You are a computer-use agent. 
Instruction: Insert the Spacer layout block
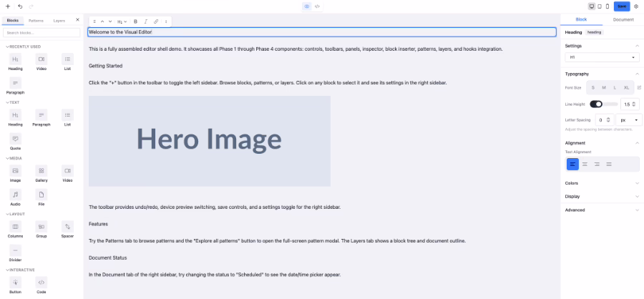(x=67, y=230)
